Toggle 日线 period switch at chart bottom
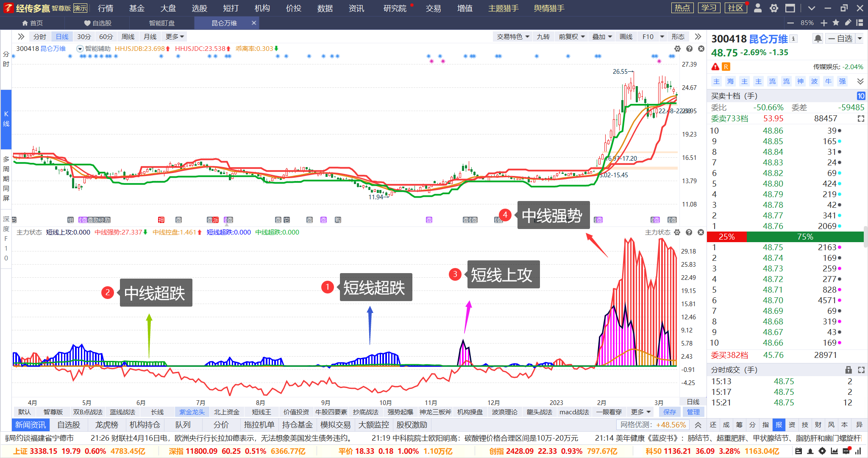 click(x=693, y=402)
